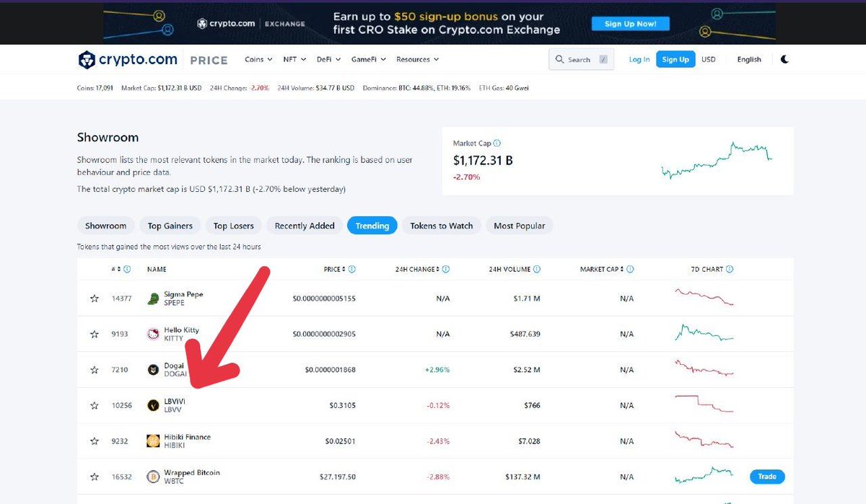Click Dogai 24H change +2.96%
The image size is (866, 504).
(x=437, y=370)
